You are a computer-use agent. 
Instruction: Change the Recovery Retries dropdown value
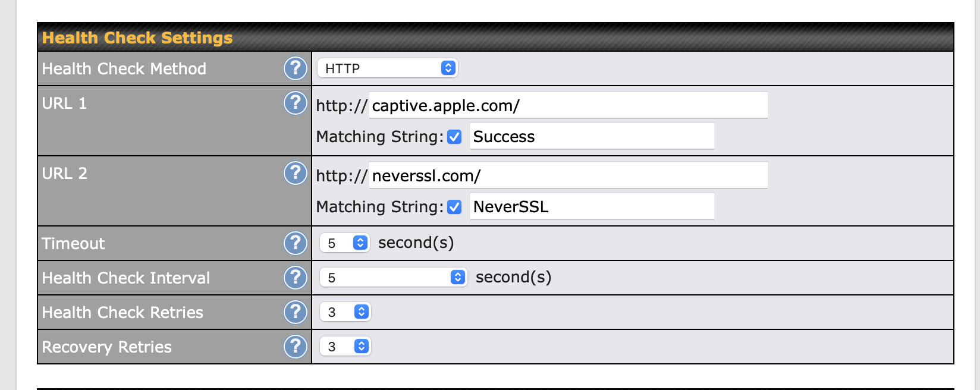345,347
